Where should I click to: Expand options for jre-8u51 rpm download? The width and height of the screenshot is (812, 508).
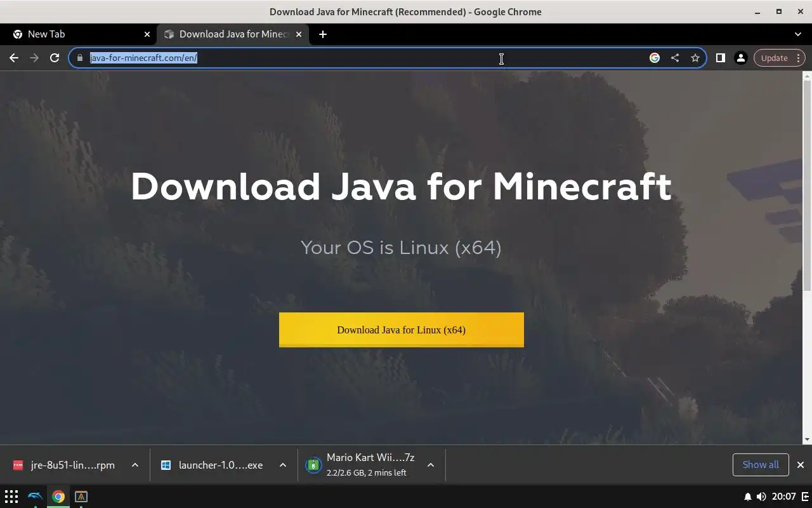(135, 465)
